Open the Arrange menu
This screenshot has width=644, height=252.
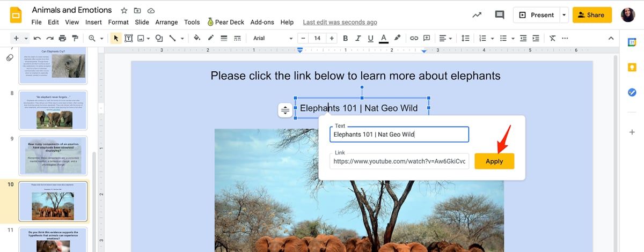[x=166, y=22]
